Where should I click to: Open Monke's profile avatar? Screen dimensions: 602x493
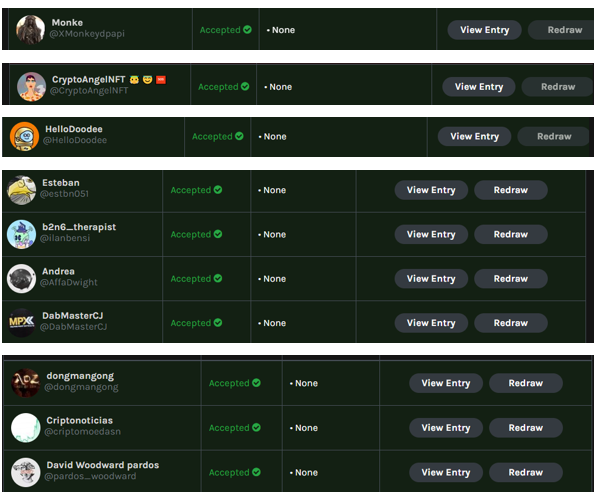[30, 30]
